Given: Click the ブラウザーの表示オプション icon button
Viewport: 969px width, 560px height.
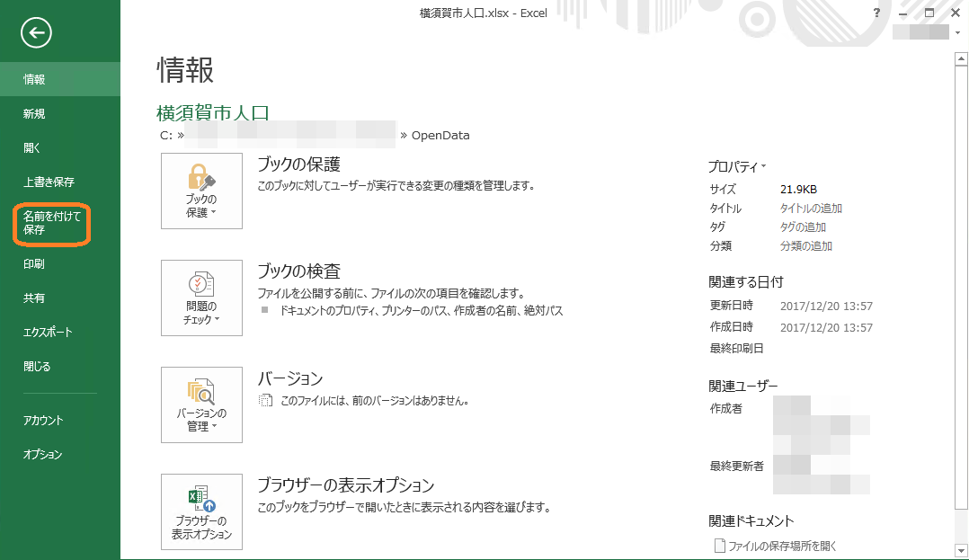Looking at the screenshot, I should [x=201, y=511].
